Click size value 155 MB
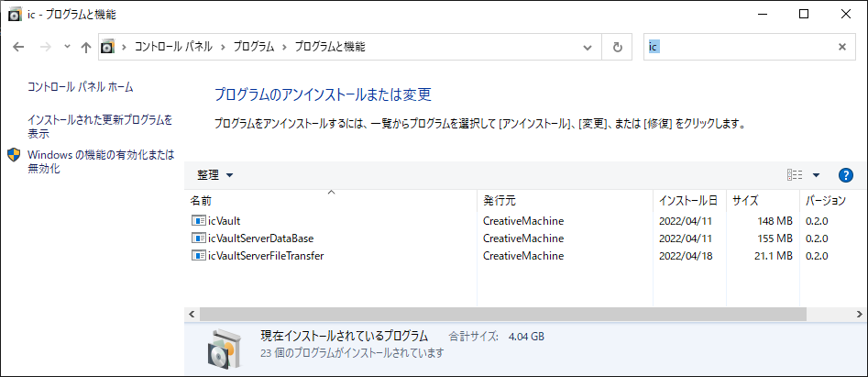Viewport: 868px width, 377px height. [x=774, y=238]
